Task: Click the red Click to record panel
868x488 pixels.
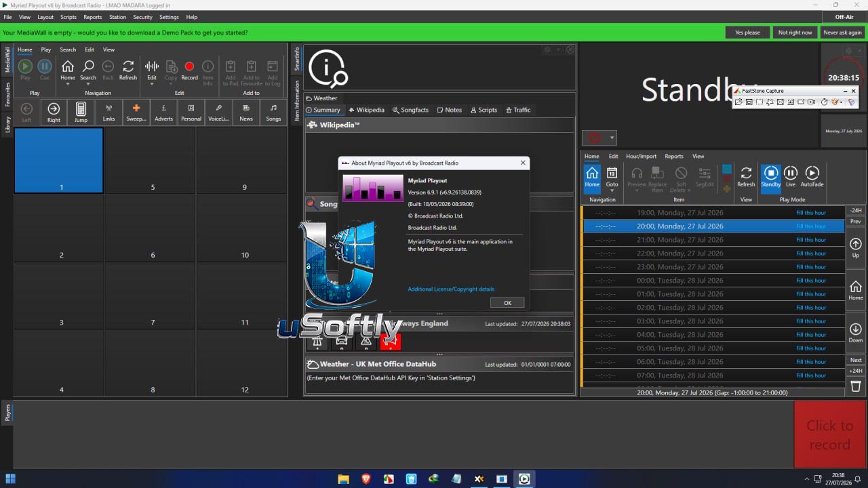Action: pos(829,434)
